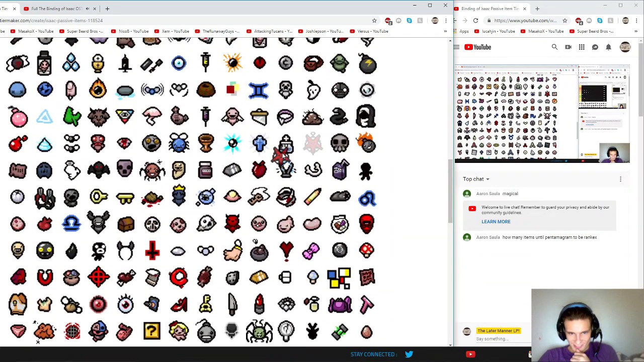Pick the light bulb item
Screen dimensions: 644x362
tap(286, 331)
